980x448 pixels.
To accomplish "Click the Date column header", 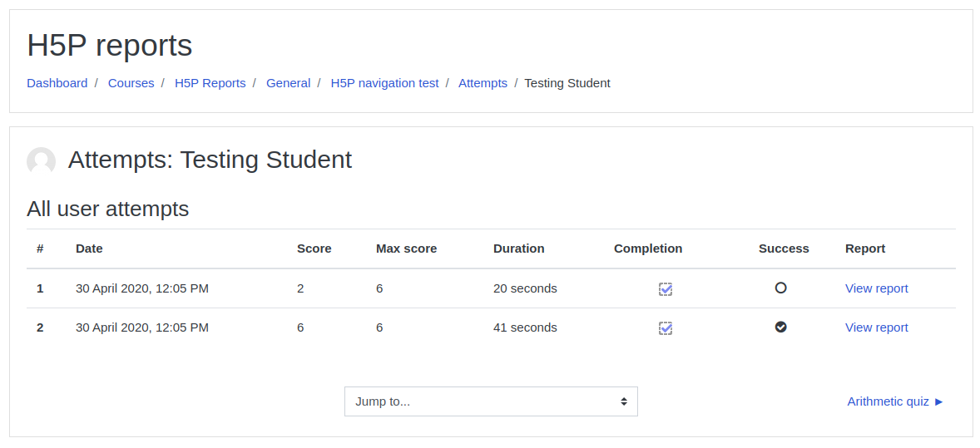I will 89,249.
